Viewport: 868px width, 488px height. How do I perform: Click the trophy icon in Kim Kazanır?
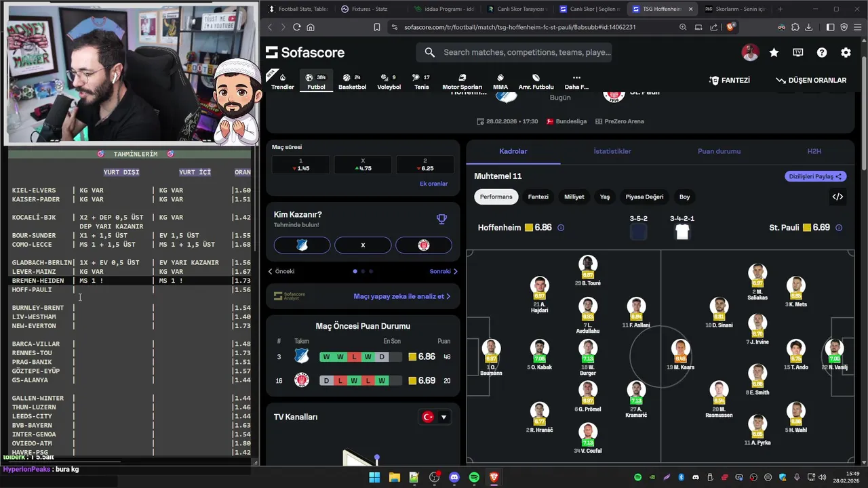point(441,219)
